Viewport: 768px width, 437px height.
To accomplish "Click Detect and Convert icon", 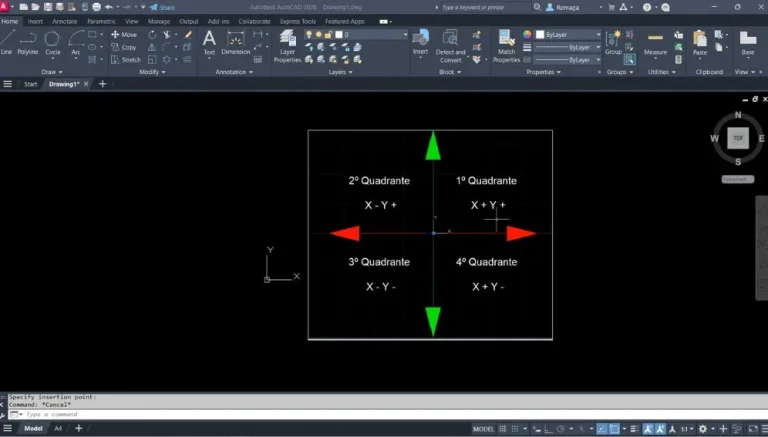I will click(450, 46).
